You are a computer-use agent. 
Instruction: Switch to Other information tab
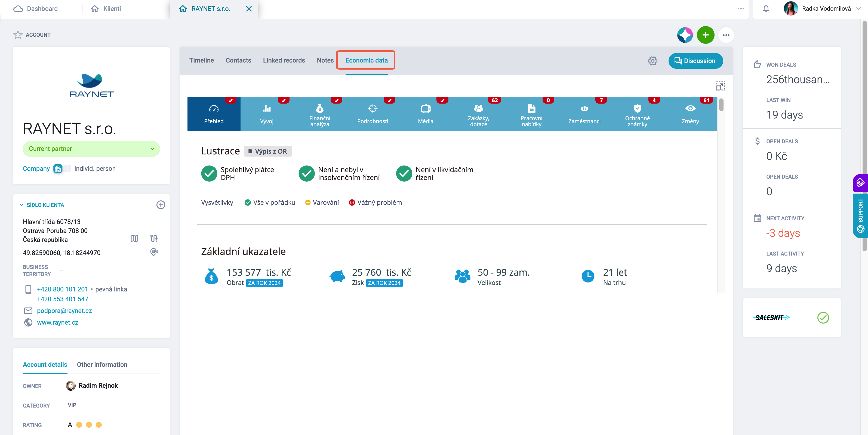point(102,365)
